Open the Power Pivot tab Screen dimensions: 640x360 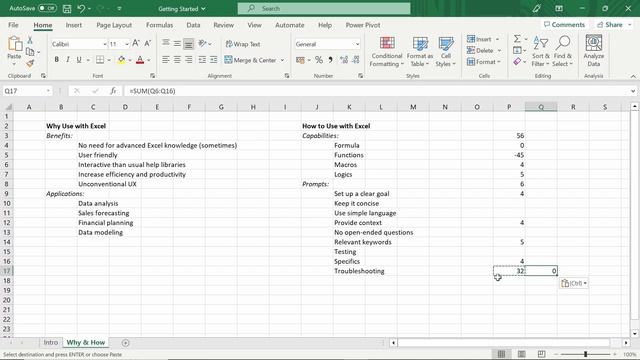tap(362, 25)
